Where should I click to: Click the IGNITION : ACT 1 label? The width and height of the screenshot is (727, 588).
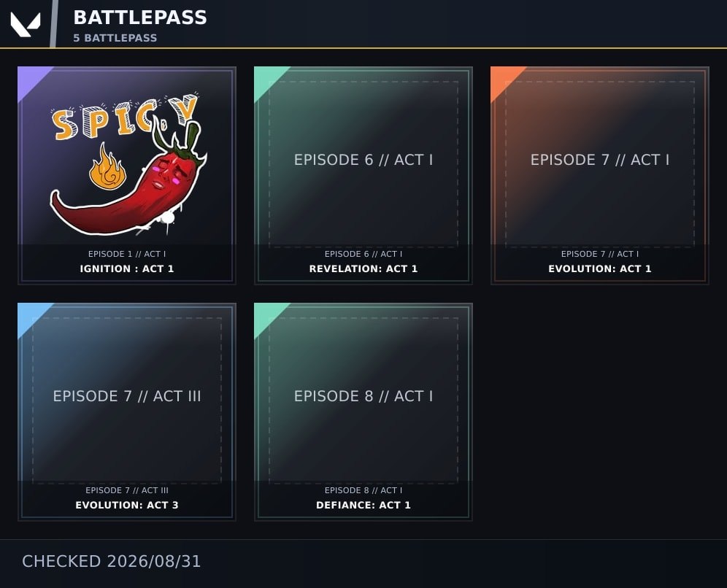pyautogui.click(x=126, y=268)
